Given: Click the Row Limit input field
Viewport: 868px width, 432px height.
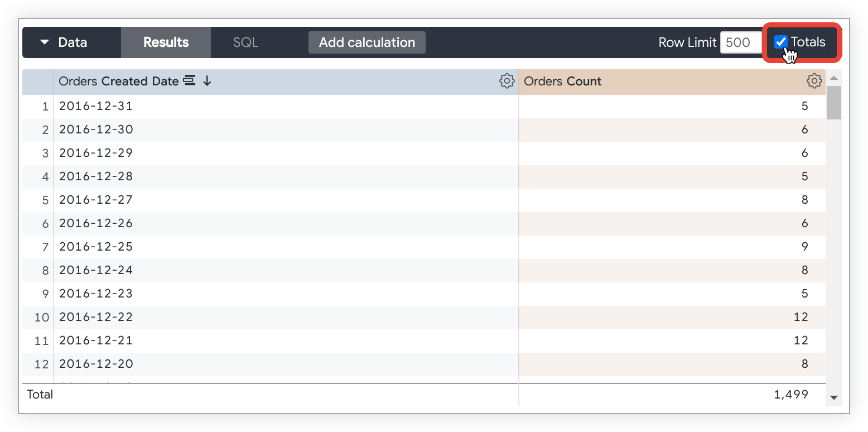Looking at the screenshot, I should [x=741, y=42].
